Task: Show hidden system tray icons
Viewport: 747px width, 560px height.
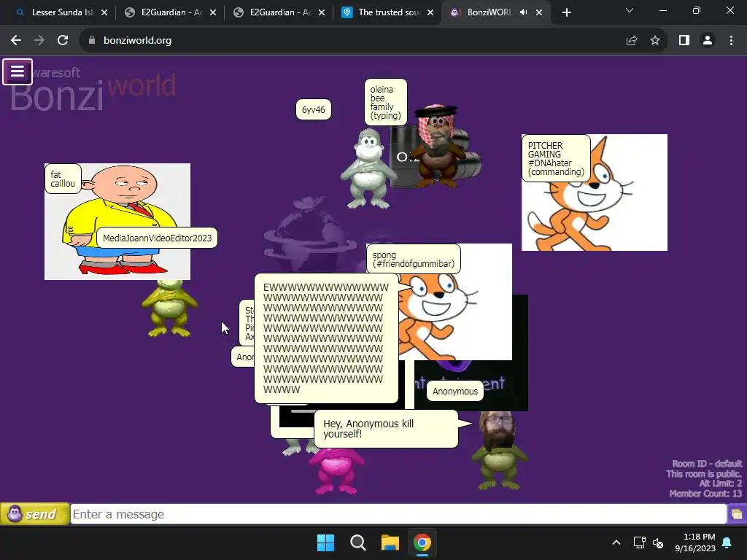Action: pos(616,542)
